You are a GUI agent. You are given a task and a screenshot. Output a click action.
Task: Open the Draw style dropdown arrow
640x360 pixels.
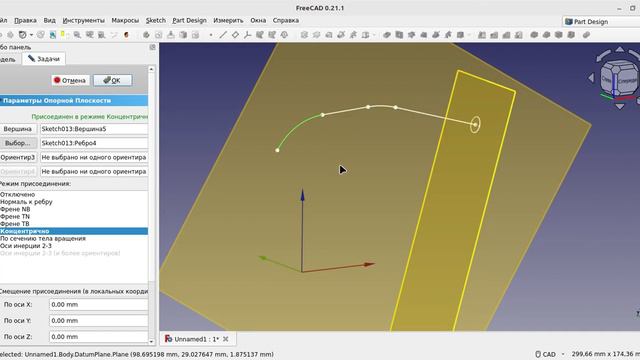(x=31, y=35)
